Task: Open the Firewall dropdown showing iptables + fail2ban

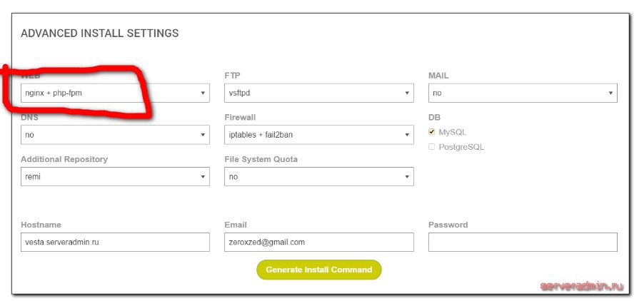Action: pos(318,134)
